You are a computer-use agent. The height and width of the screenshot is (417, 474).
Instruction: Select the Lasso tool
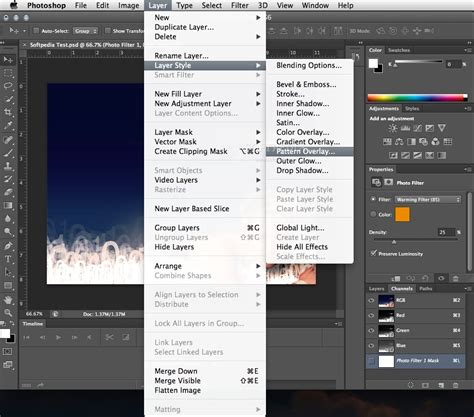pyautogui.click(x=8, y=86)
